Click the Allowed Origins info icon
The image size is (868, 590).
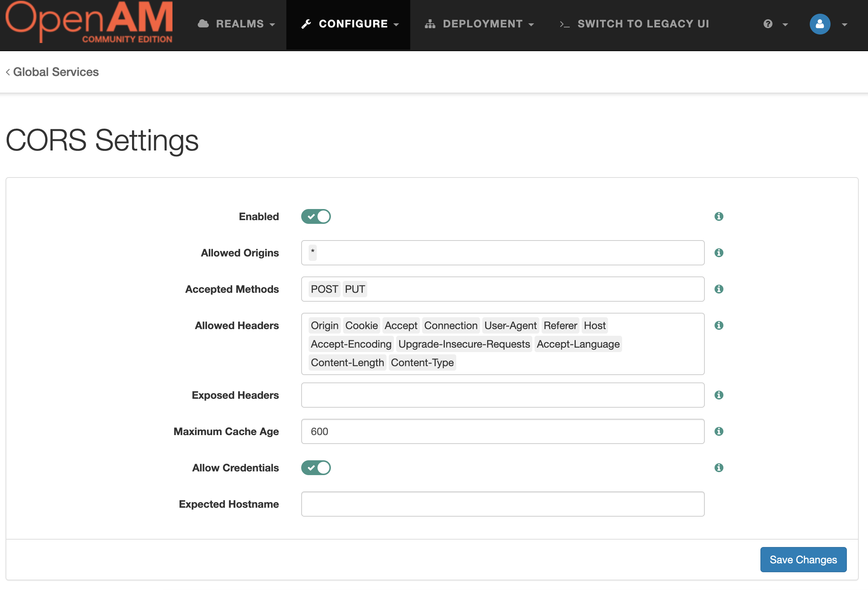[x=718, y=252]
